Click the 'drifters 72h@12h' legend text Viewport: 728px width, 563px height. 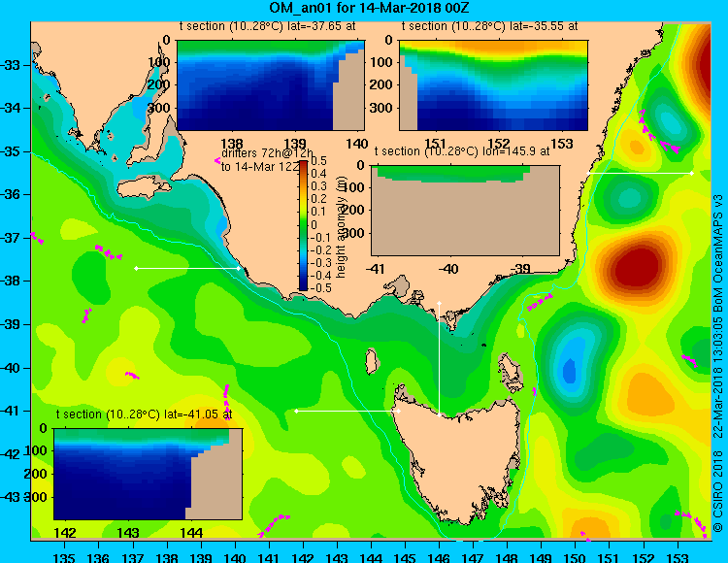click(267, 153)
